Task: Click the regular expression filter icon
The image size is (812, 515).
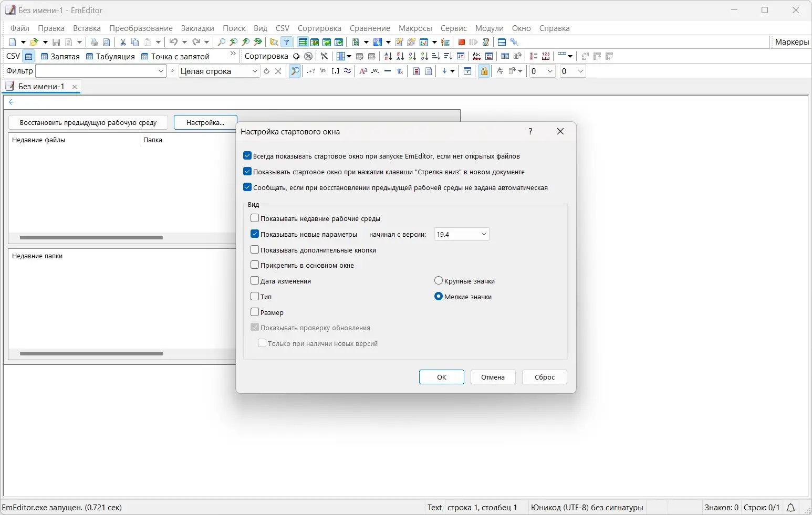Action: pos(311,71)
